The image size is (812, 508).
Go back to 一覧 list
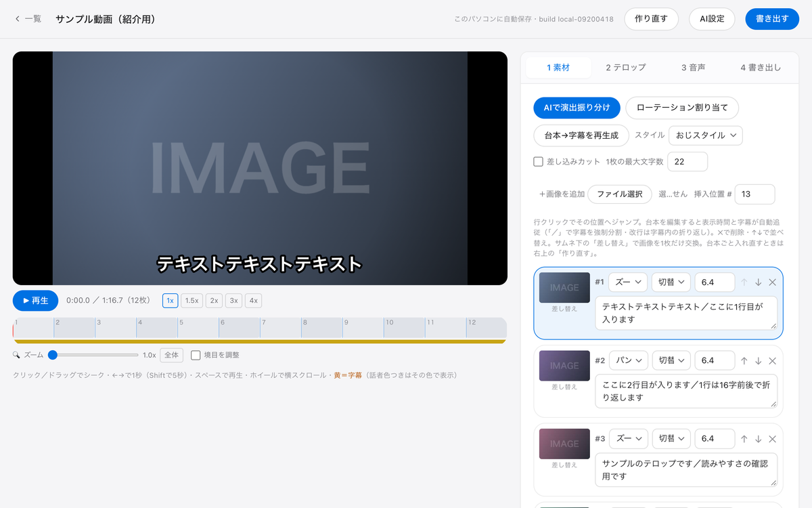28,19
